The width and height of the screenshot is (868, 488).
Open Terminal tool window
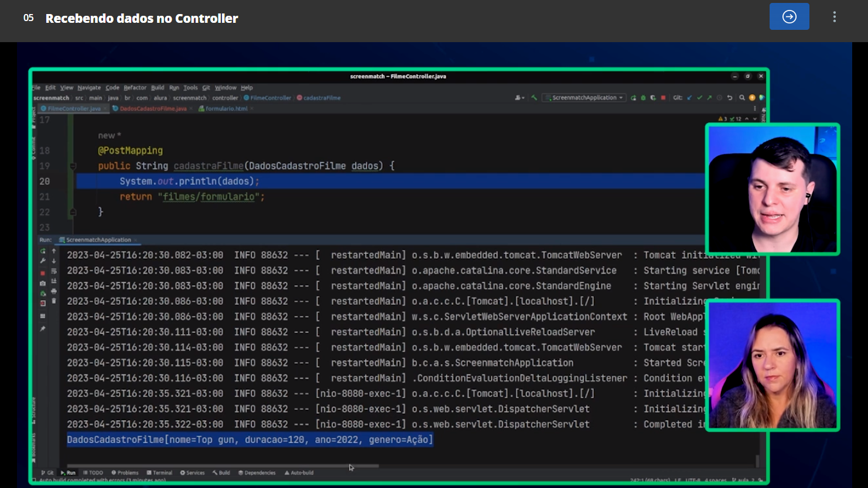[x=159, y=473]
